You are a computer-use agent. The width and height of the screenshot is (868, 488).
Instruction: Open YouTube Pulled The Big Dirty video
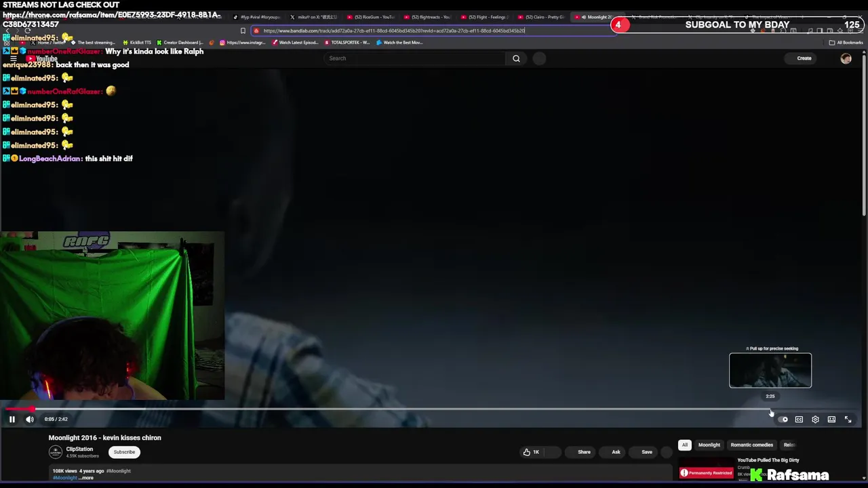pyautogui.click(x=768, y=460)
